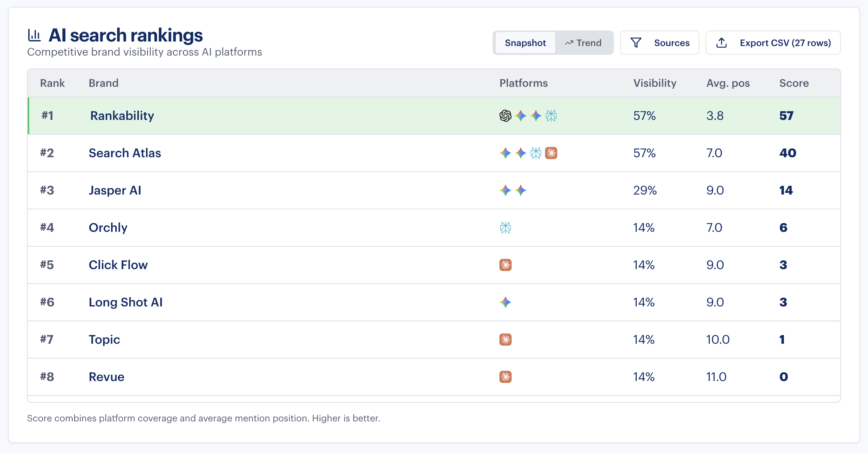Click the bar chart icon beside AI search rankings
The height and width of the screenshot is (453, 868).
coord(34,35)
